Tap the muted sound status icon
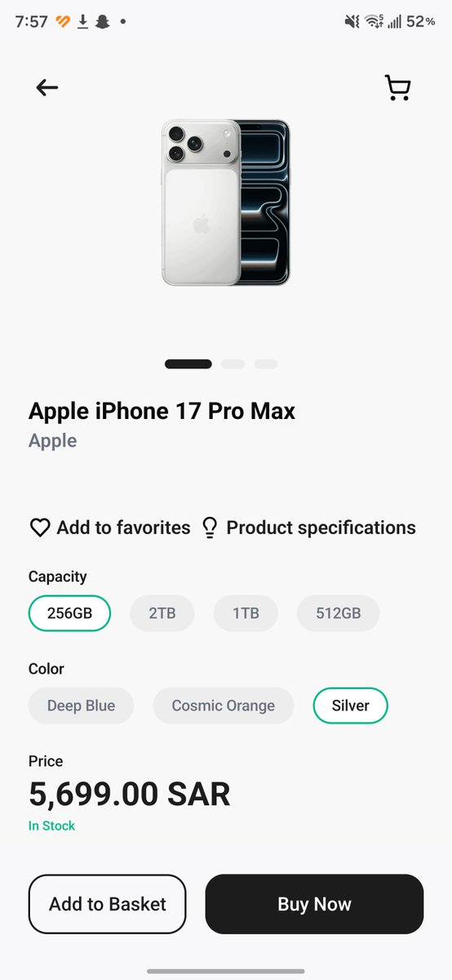Screen dimensions: 452x980 [x=352, y=22]
